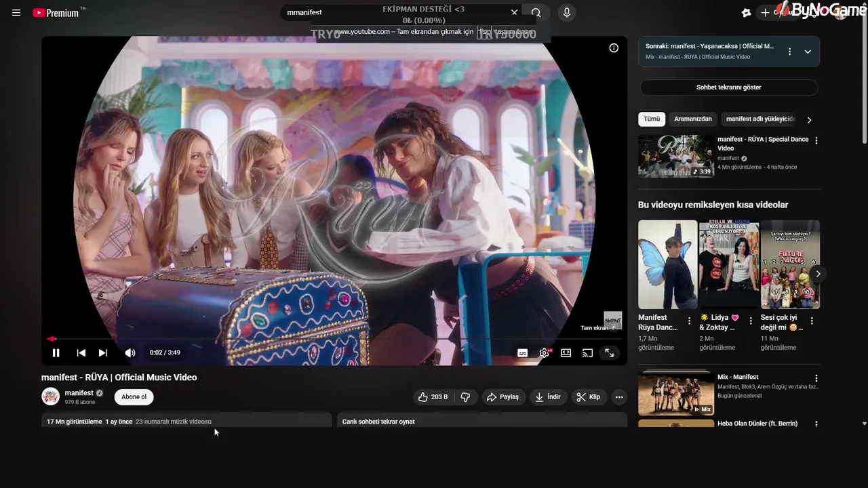Screen dimensions: 868x488
Task: Pause the playing video
Action: tap(56, 352)
